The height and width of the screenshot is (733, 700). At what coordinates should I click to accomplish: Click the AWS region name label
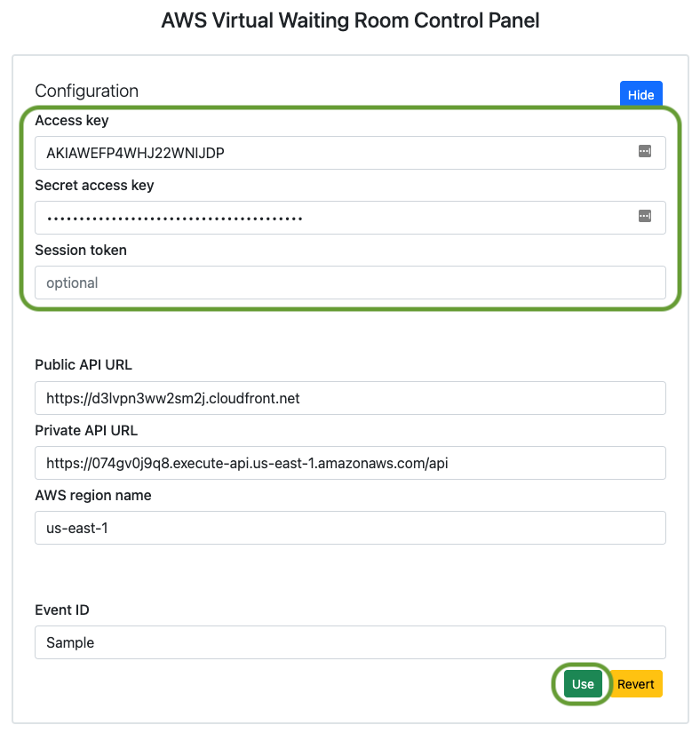(x=93, y=495)
